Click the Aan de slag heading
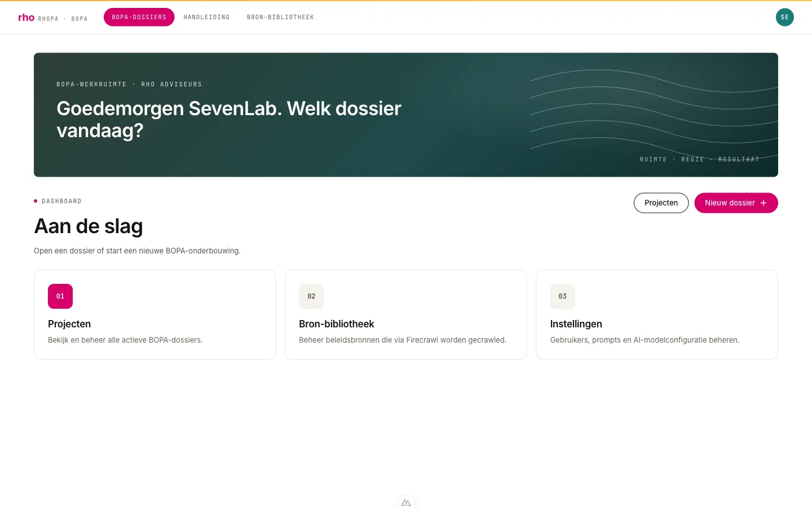This screenshot has height=508, width=812. pyautogui.click(x=89, y=226)
